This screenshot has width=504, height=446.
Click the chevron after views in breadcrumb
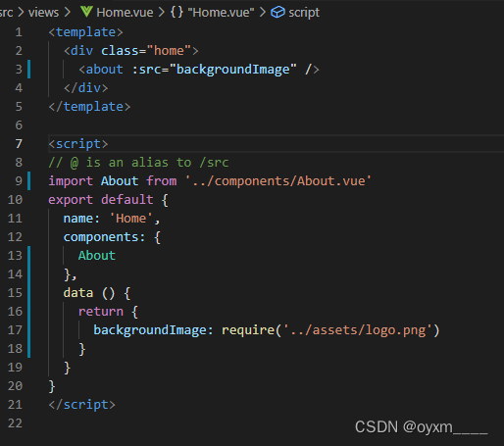[x=68, y=13]
